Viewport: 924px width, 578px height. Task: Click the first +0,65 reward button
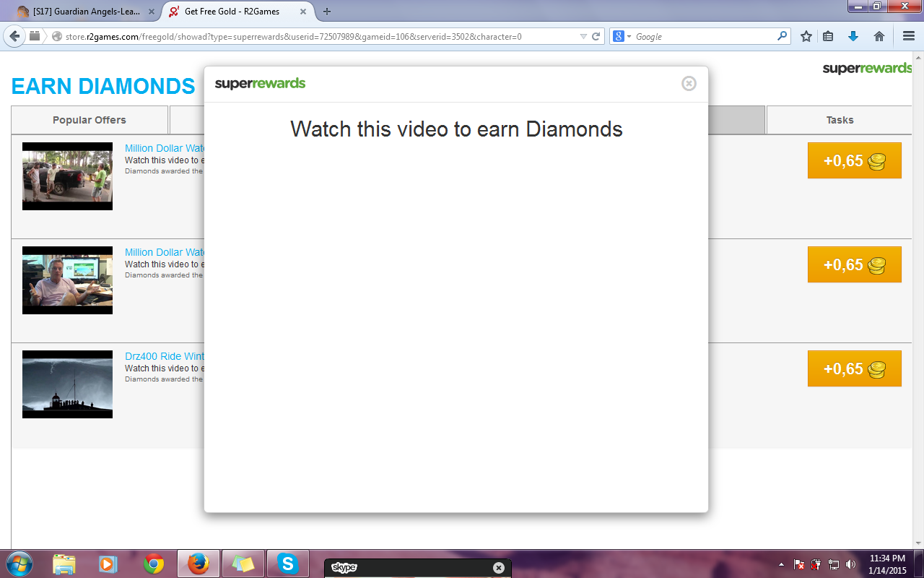(x=854, y=160)
